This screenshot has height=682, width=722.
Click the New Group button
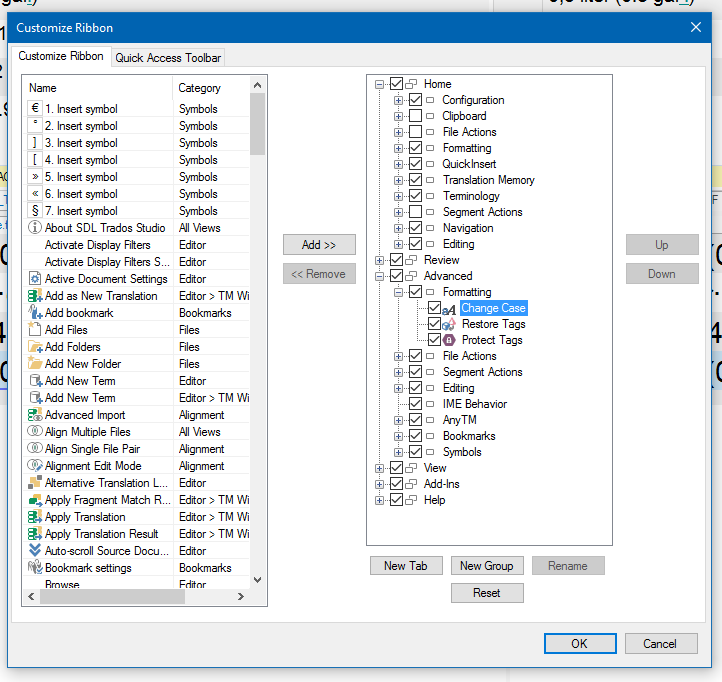pyautogui.click(x=487, y=565)
